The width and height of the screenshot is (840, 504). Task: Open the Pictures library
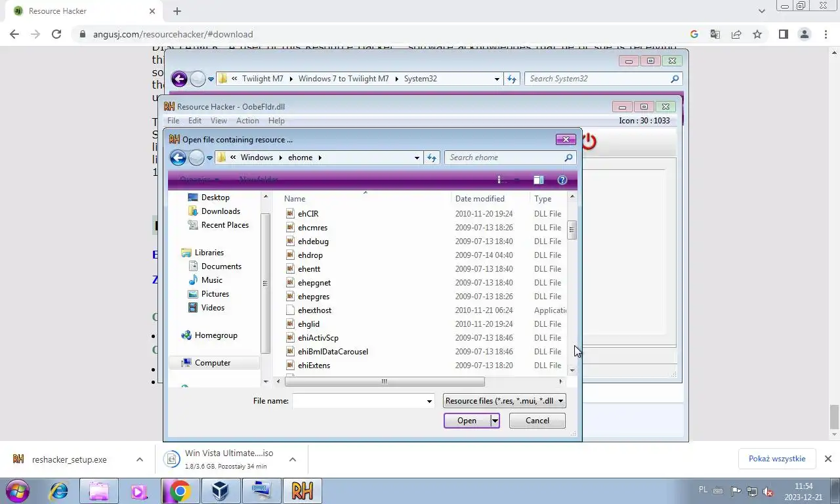click(215, 294)
